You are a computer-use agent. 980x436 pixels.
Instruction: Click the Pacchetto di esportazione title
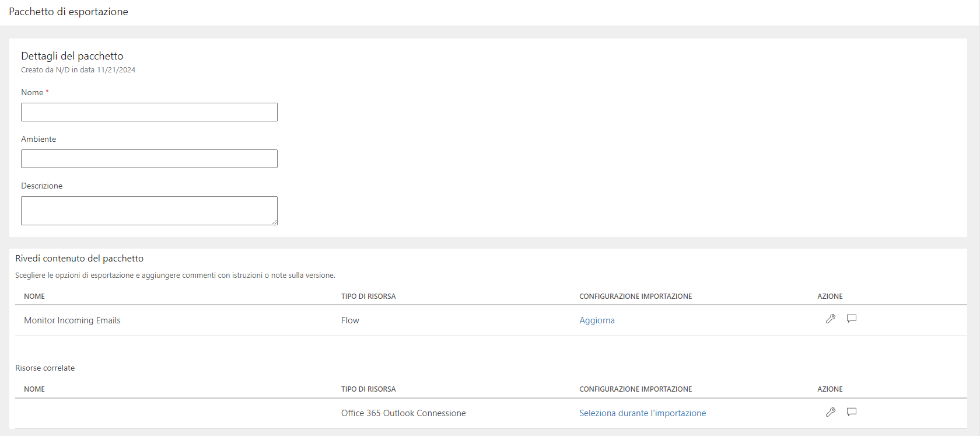(x=68, y=12)
